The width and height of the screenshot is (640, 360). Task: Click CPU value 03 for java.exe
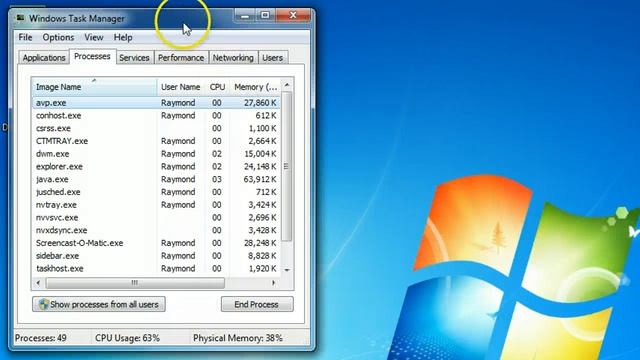(217, 179)
